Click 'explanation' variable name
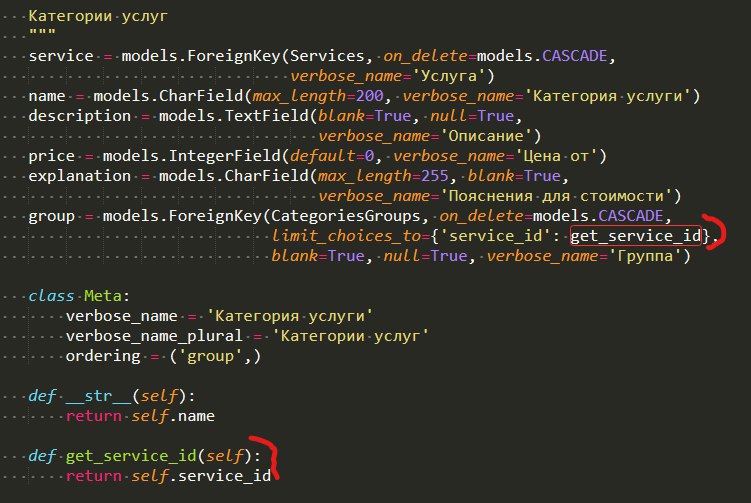Image resolution: width=751 pixels, height=503 pixels. click(80, 176)
